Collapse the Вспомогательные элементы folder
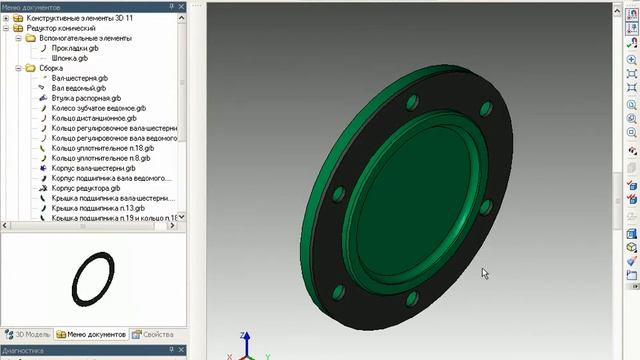The width and height of the screenshot is (640, 360). click(18, 38)
